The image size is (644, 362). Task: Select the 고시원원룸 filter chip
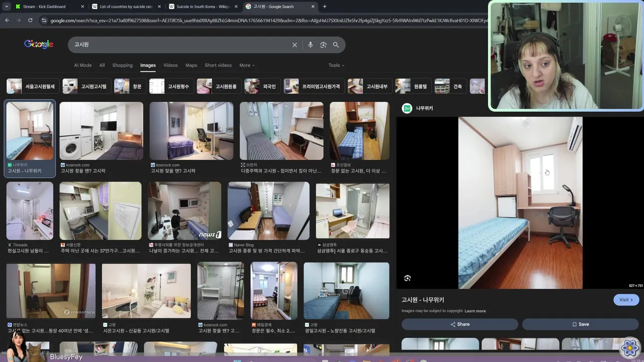[218, 86]
